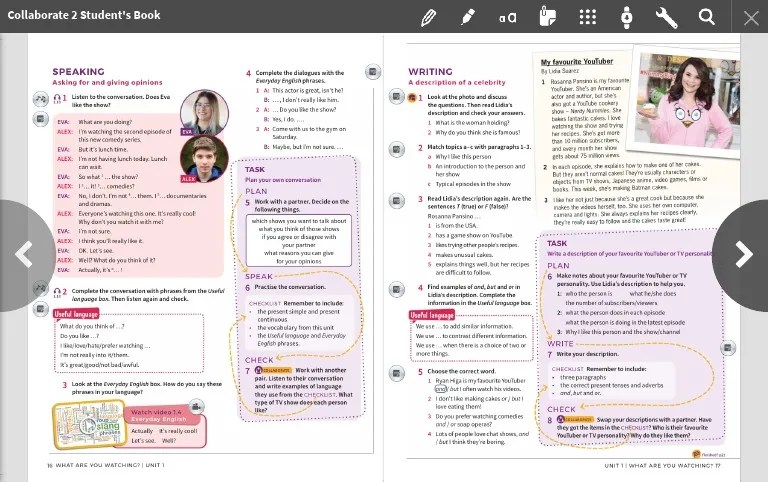Click the 'SPEAK' step heading
Image resolution: width=768 pixels, height=482 pixels.
pos(259,276)
